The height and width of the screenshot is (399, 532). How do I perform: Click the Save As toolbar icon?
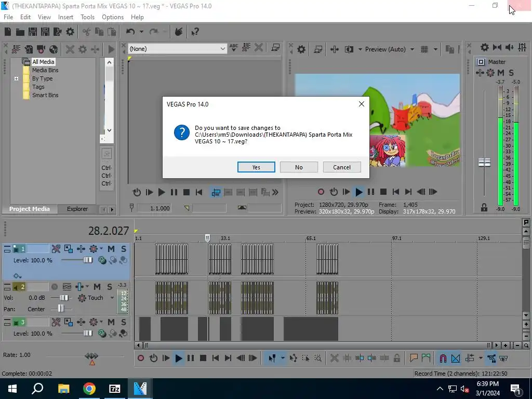[x=45, y=32]
